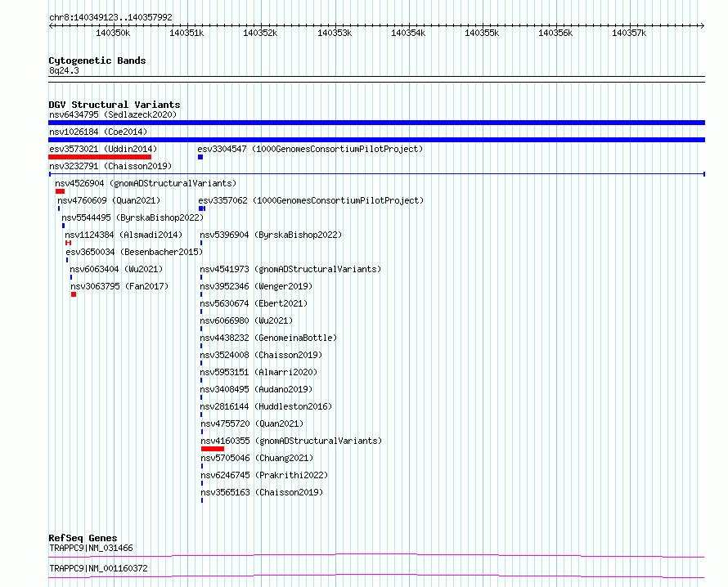Click nsv5544495 (ByrskaBishop2022) label
This screenshot has height=587, width=728.
[133, 217]
